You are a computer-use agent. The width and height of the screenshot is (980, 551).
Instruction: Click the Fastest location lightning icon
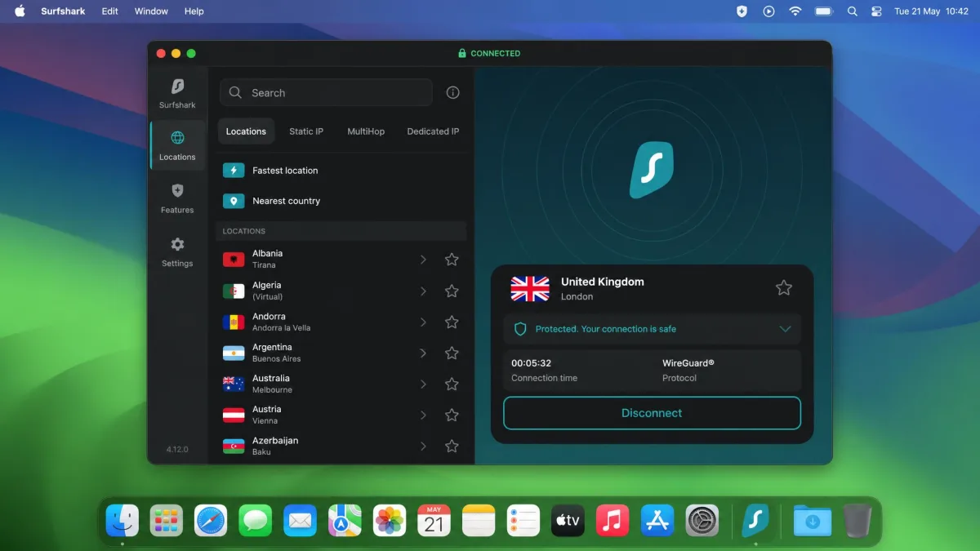(234, 171)
